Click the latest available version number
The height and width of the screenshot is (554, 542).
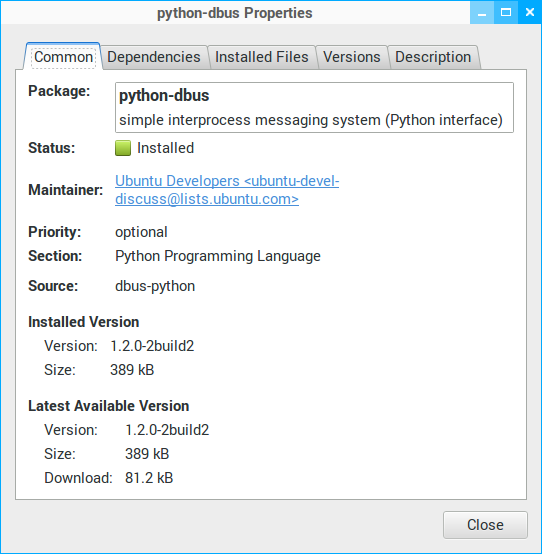[x=167, y=430]
